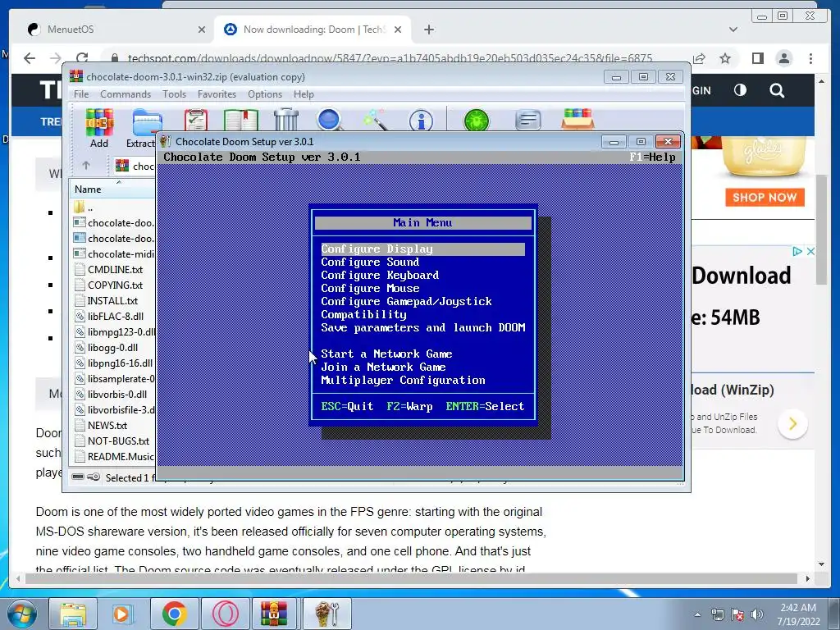Click the yellow arrow button in the WinZip ad
Image resolution: width=840 pixels, height=630 pixels.
click(792, 424)
